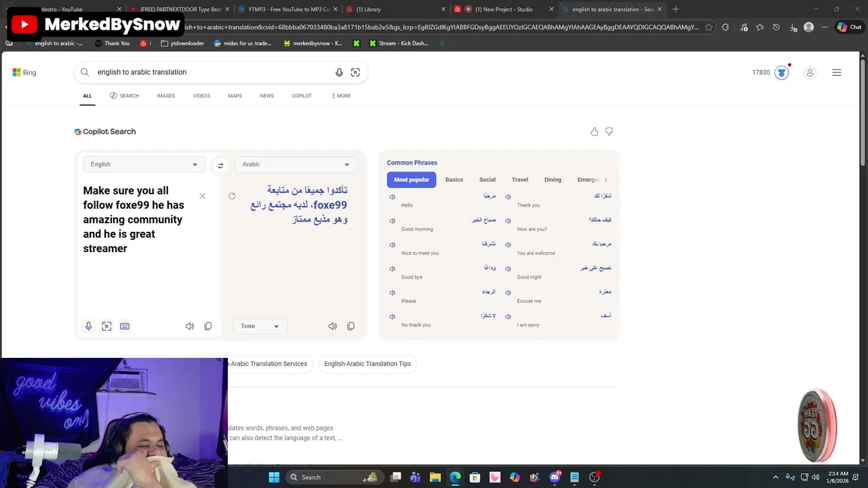
Task: Select the Most popular phrases category
Action: tap(412, 180)
